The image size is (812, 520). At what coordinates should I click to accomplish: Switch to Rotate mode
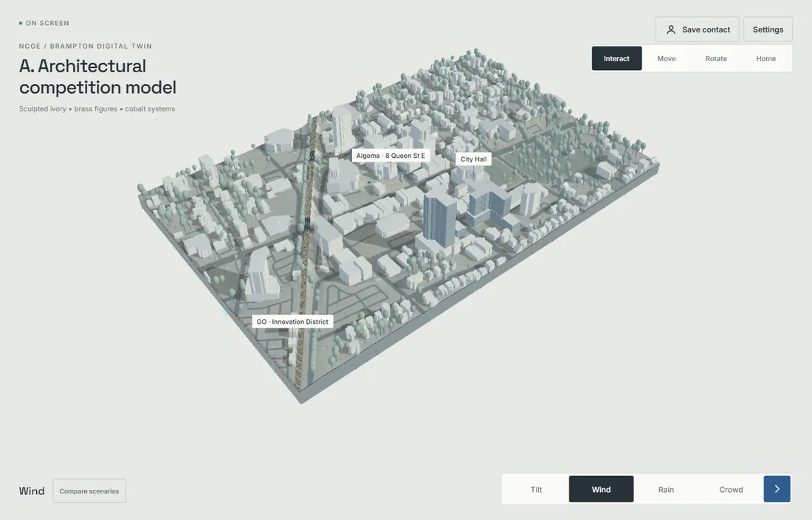click(716, 58)
